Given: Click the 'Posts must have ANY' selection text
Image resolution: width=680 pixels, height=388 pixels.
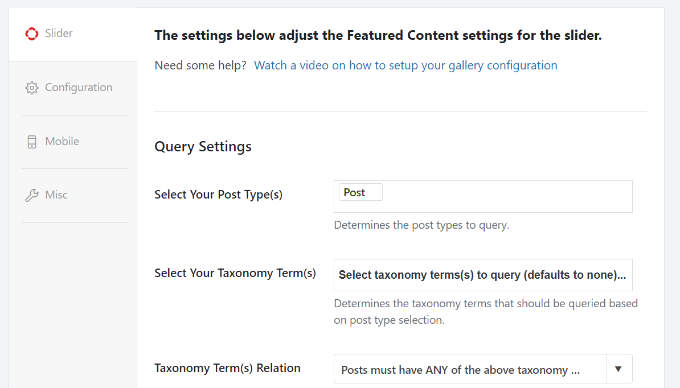Looking at the screenshot, I should tap(461, 370).
